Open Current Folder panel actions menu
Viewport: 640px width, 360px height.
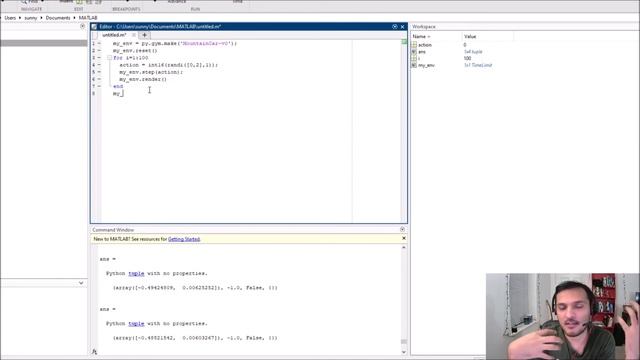(82, 26)
